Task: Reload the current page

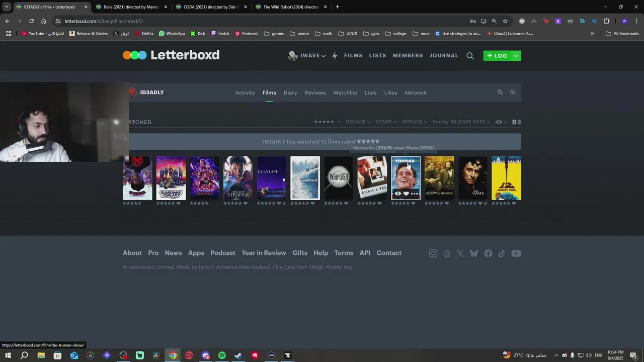Action: tap(31, 21)
